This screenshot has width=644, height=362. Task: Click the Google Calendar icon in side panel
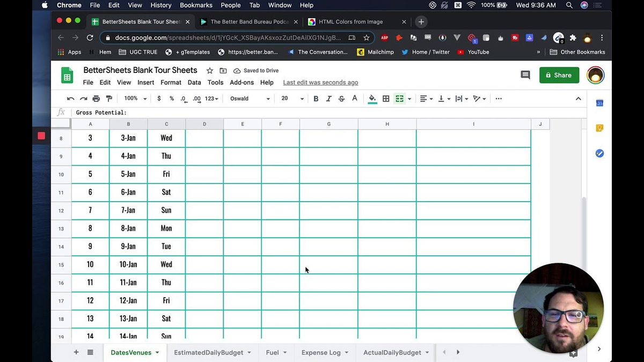[x=599, y=102]
